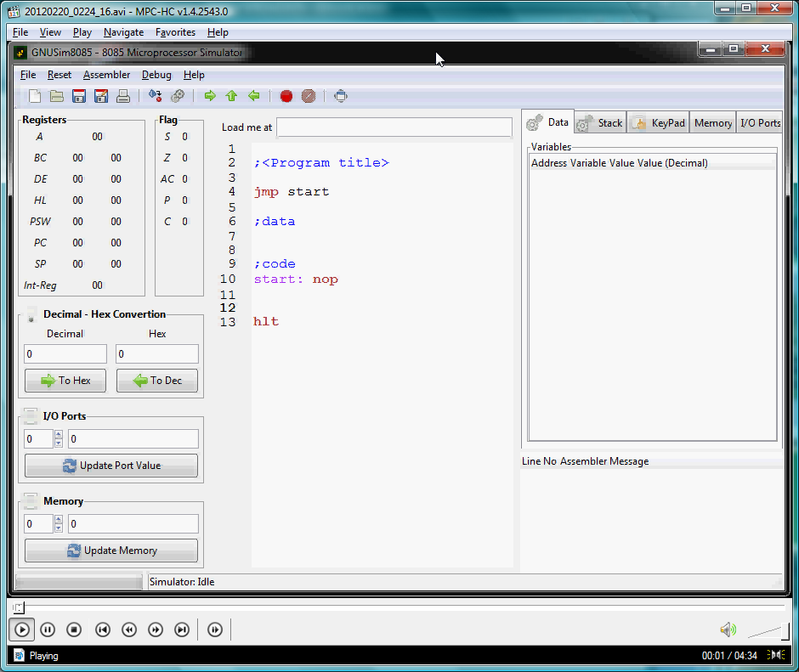Screen dimensions: 799x672
Task: Collapse the Memory panel on the left
Action: tap(31, 501)
